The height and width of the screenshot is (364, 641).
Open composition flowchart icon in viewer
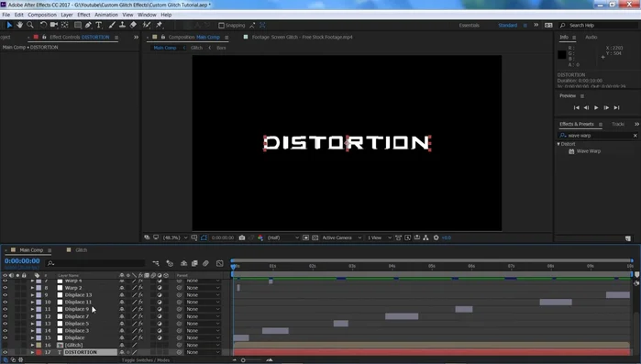425,237
